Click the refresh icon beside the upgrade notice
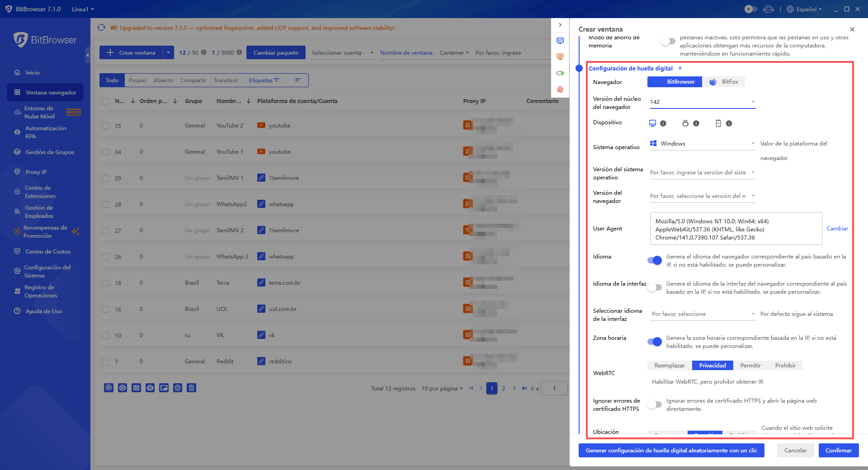 pos(101,28)
